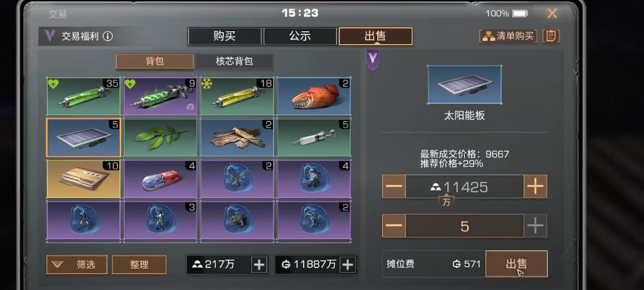Switch to the 公示 tab
Image resolution: width=644 pixels, height=290 pixels.
pyautogui.click(x=300, y=36)
